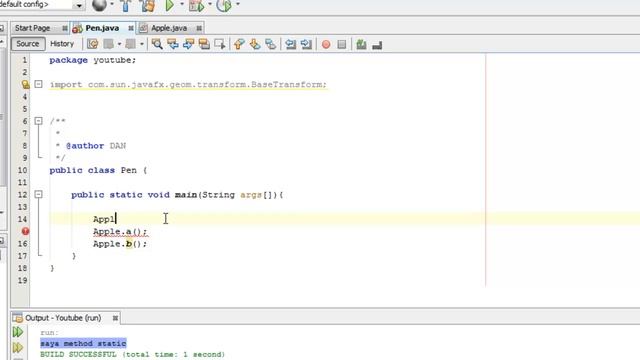
Task: Collapse the import fold on line 3
Action: (x=38, y=84)
